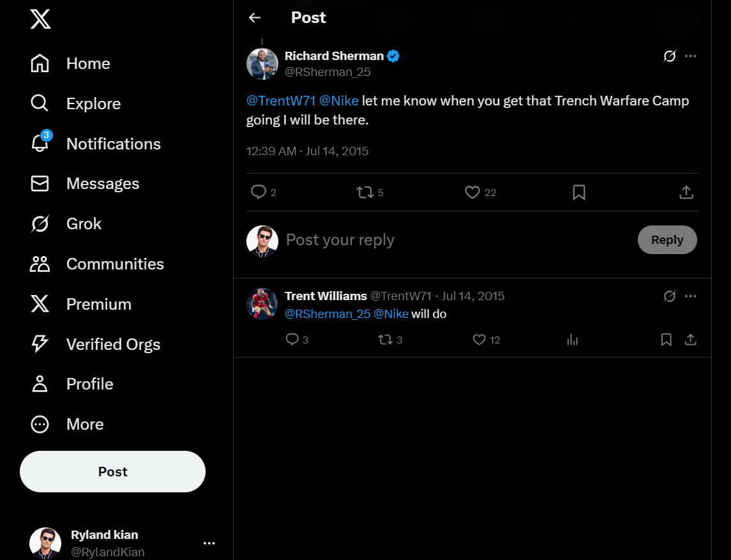The image size is (731, 560).
Task: Like Trent Williams' reply
Action: pyautogui.click(x=479, y=340)
